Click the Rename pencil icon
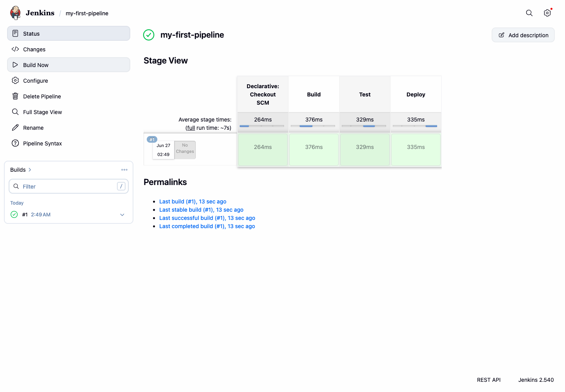Image resolution: width=565 pixels, height=392 pixels. click(15, 127)
